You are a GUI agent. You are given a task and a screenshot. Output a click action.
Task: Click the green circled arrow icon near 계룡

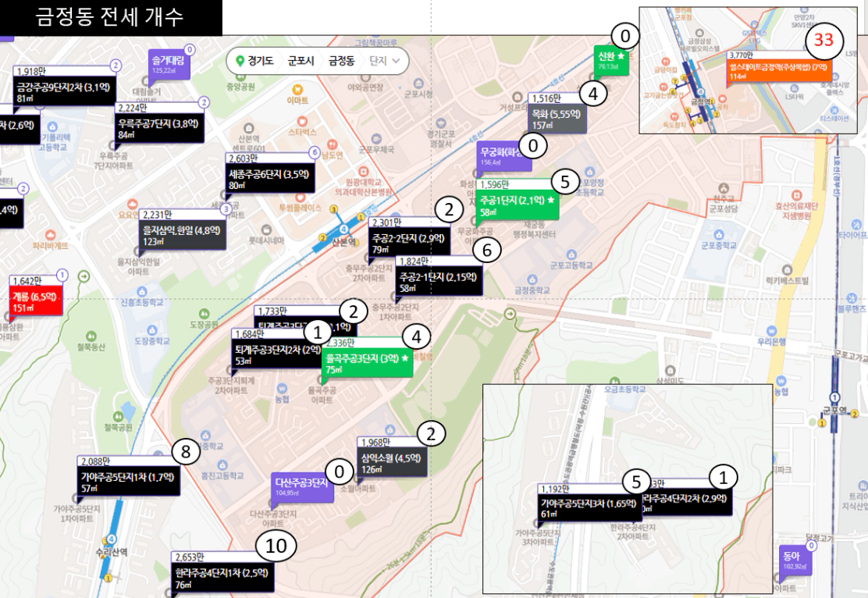pyautogui.click(x=84, y=276)
